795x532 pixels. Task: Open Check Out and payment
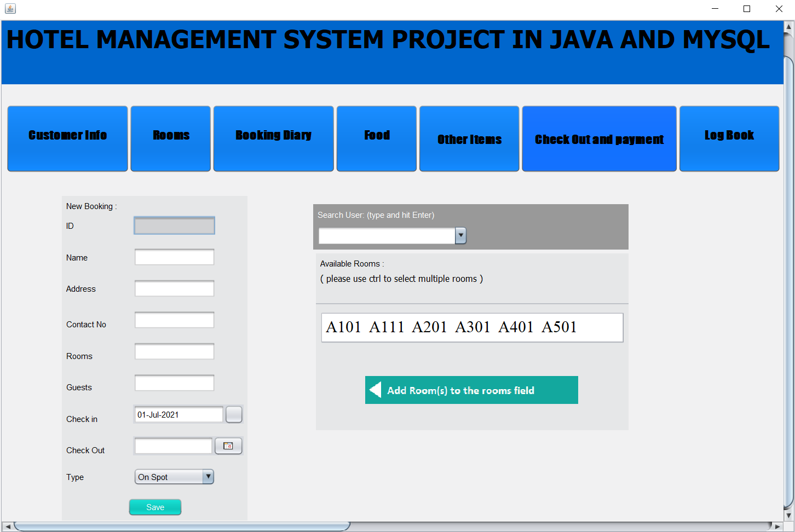pos(599,138)
